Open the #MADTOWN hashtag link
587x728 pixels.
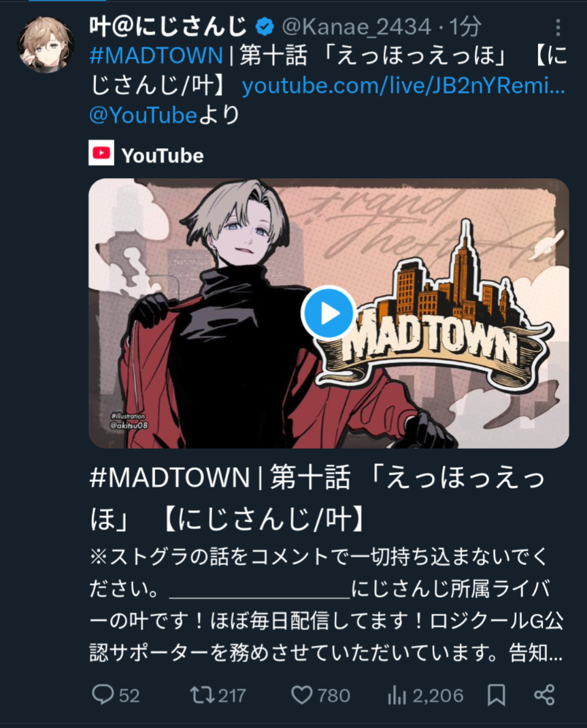coord(156,56)
